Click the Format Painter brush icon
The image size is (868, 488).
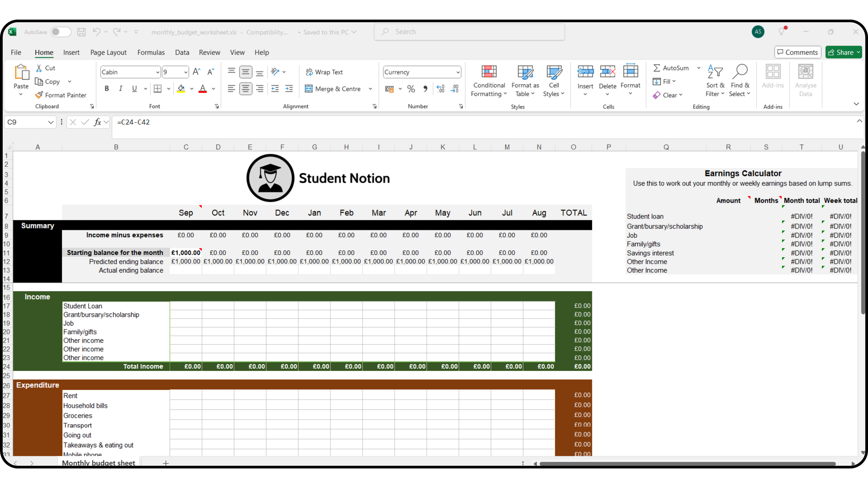click(39, 95)
